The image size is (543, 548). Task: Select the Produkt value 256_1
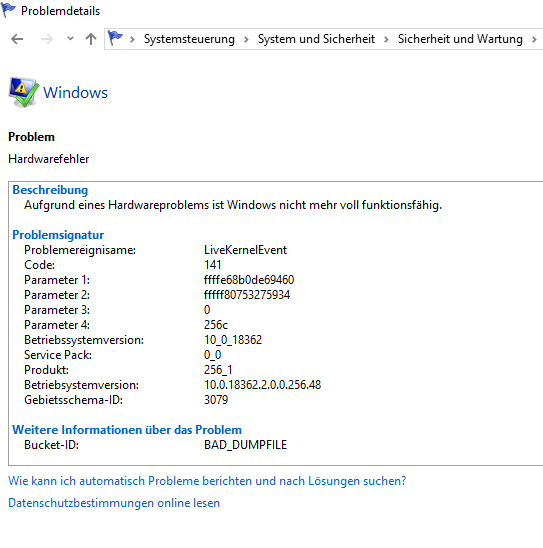click(218, 370)
